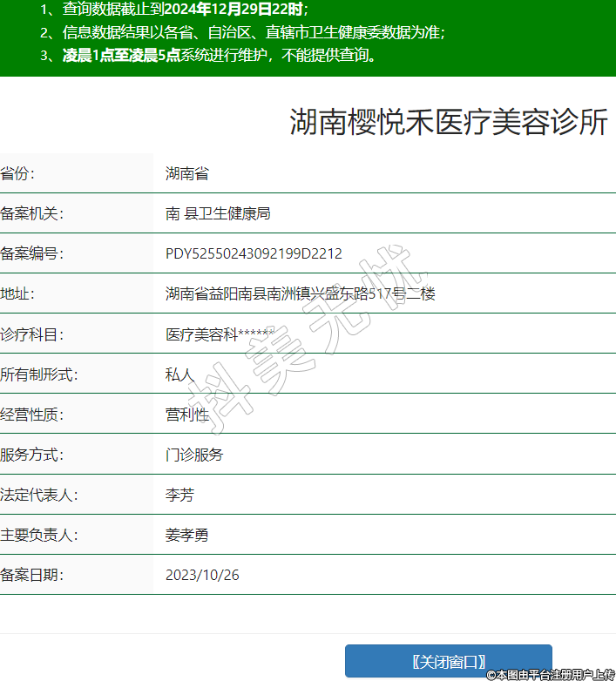The image size is (616, 681).
Task: Click the 地址 field label
Action: tap(17, 294)
